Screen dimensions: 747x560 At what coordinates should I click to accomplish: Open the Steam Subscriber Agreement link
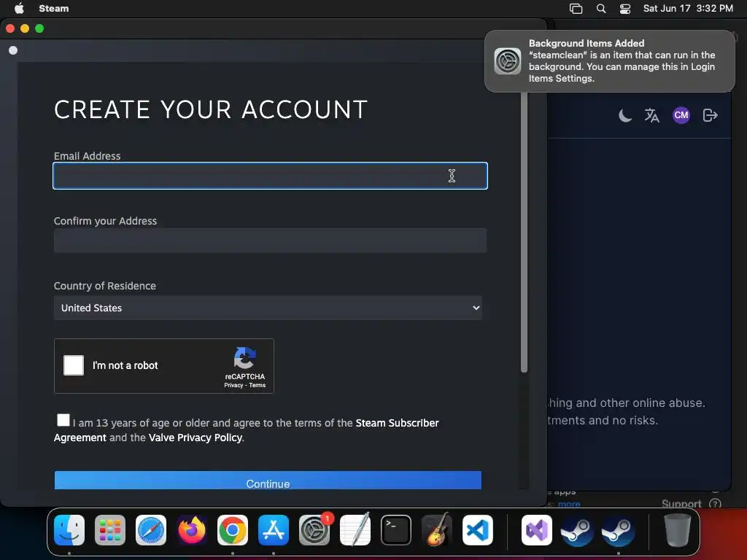pos(247,430)
